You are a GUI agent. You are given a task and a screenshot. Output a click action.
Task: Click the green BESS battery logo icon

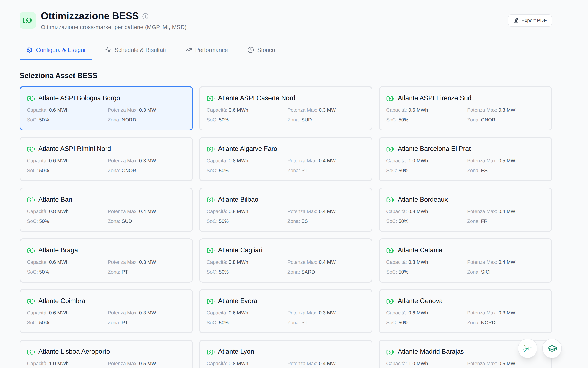coord(28,20)
